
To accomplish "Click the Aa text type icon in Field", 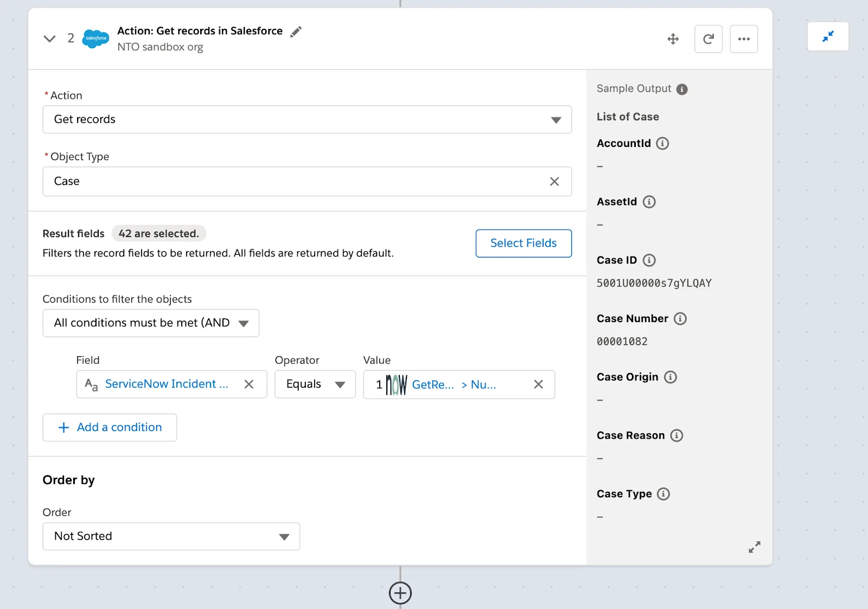I will click(x=91, y=384).
